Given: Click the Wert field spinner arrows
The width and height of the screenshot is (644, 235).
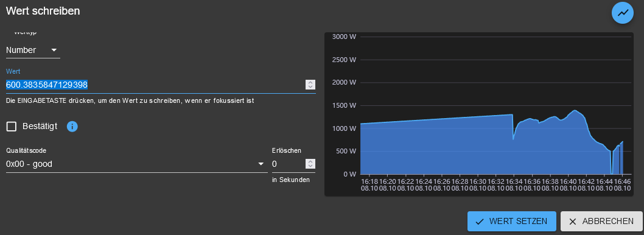Looking at the screenshot, I should pyautogui.click(x=310, y=85).
